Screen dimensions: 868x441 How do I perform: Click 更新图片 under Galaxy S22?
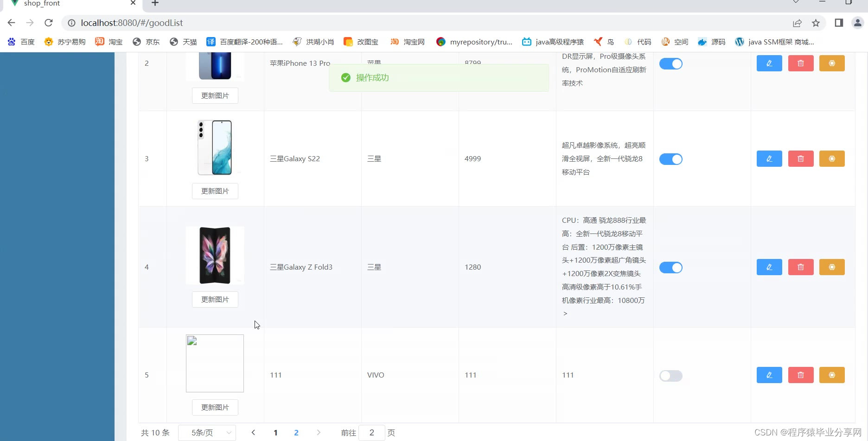[x=215, y=191]
